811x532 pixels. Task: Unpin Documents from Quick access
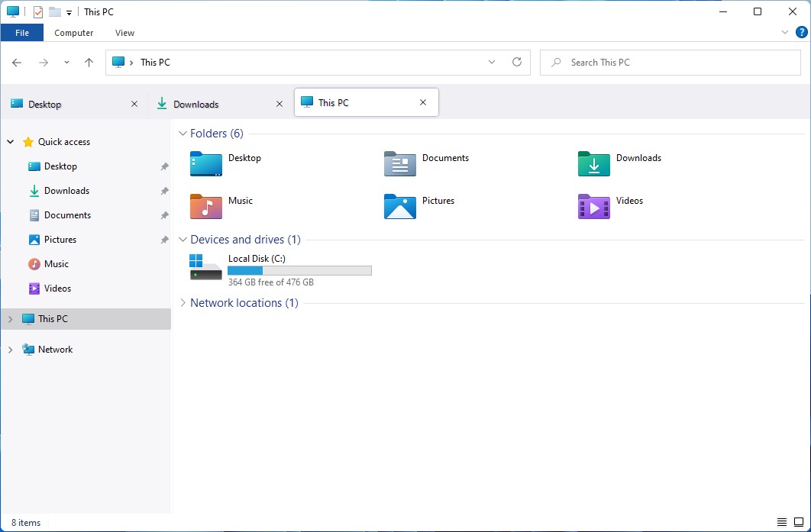tap(164, 214)
